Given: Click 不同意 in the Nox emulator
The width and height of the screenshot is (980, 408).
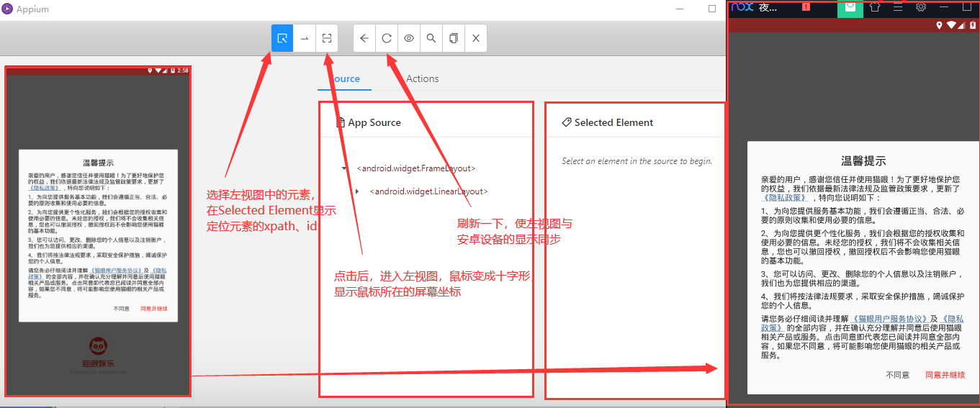Looking at the screenshot, I should tap(897, 375).
